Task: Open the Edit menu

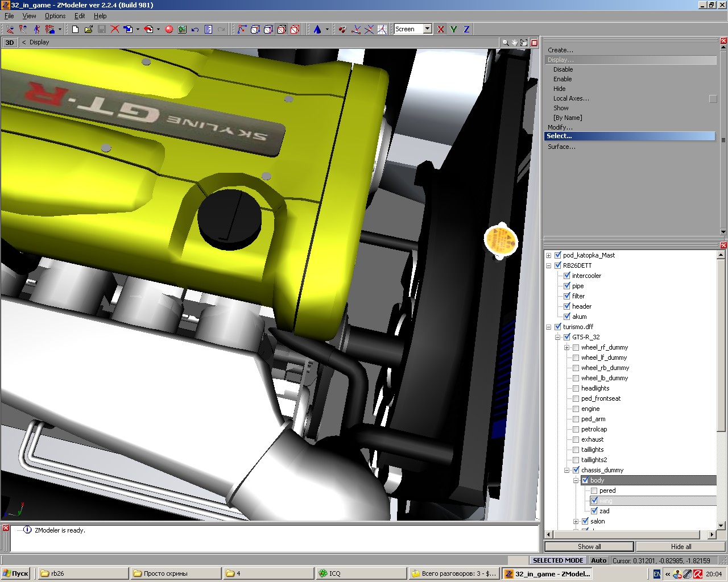Action: pos(80,16)
